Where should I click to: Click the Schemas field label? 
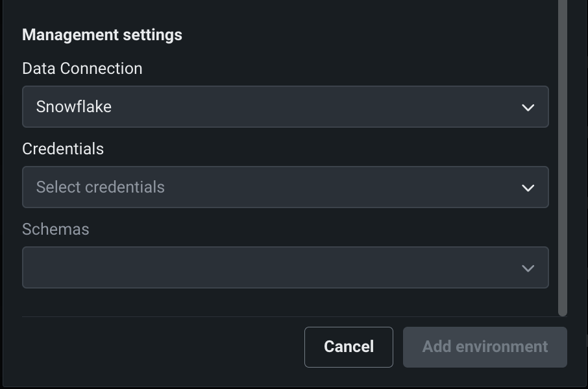(55, 230)
